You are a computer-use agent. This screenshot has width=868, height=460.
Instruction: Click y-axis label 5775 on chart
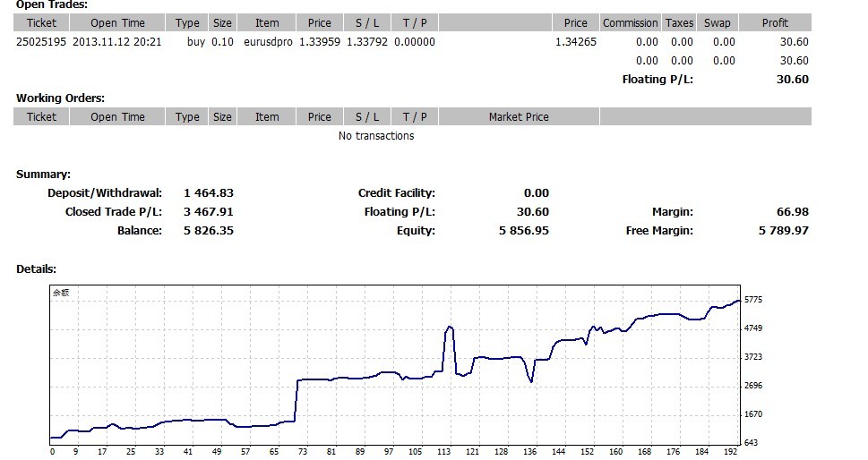point(752,300)
